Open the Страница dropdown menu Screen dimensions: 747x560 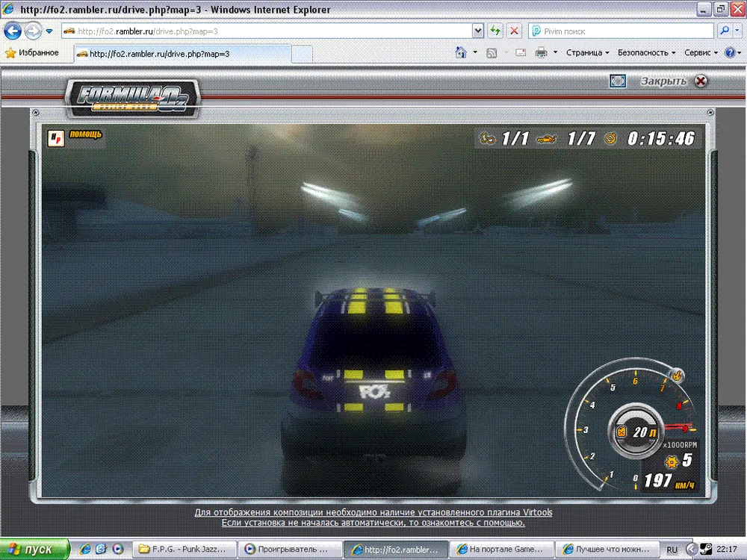[587, 53]
